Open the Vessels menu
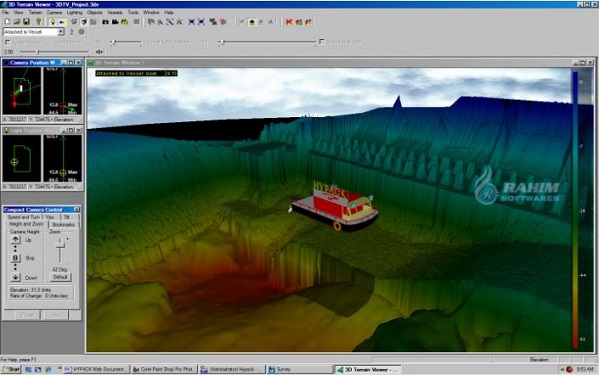 115,12
